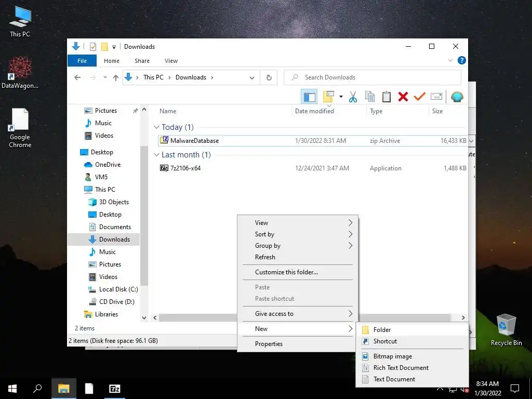Select OneDrive in navigation pane
Screen dimensions: 532x399
[x=108, y=165]
